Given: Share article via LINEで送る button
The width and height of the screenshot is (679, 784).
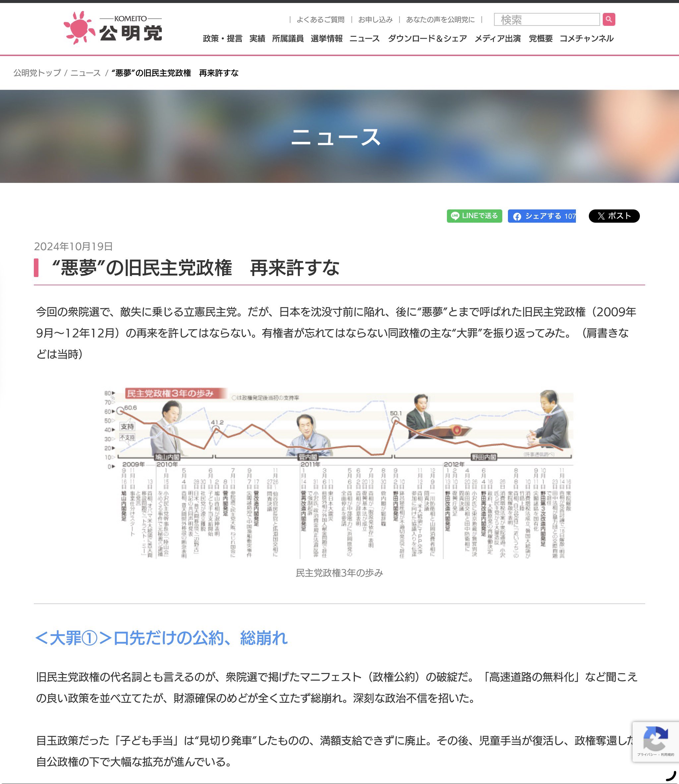Looking at the screenshot, I should click(474, 216).
